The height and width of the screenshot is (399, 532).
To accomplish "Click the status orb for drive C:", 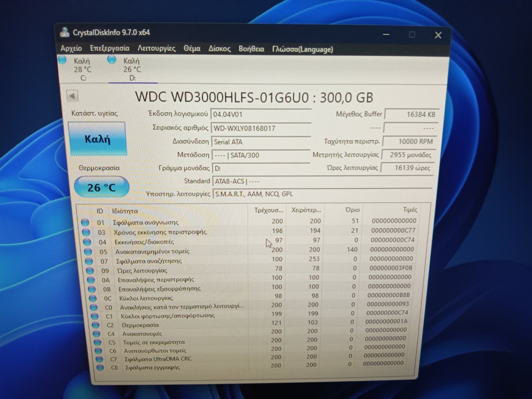I will pos(62,59).
